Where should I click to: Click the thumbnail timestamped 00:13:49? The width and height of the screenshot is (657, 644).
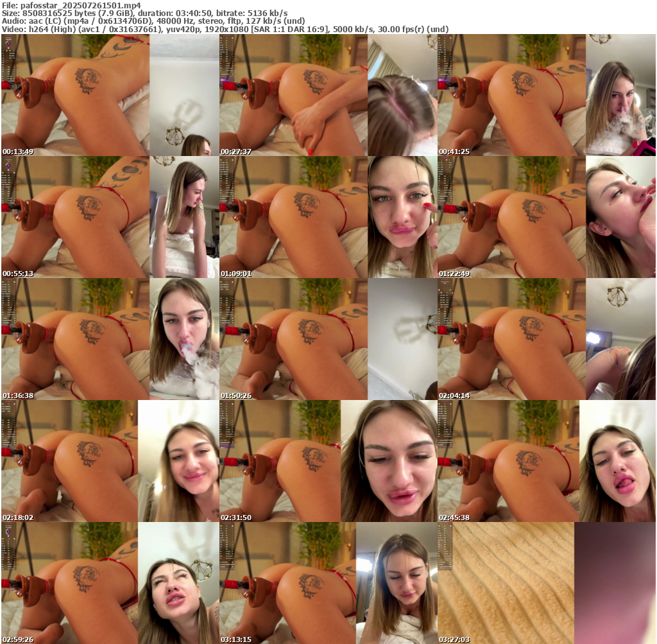[x=110, y=95]
